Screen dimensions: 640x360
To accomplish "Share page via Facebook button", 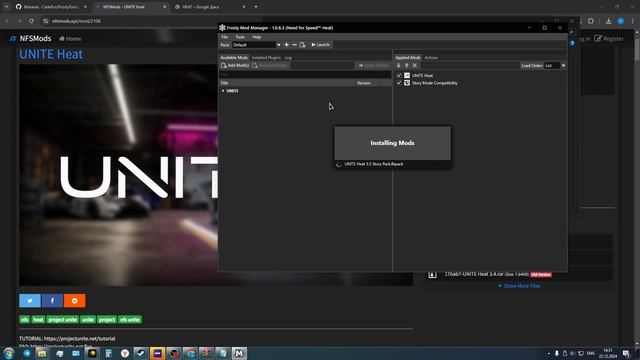I will click(x=52, y=301).
